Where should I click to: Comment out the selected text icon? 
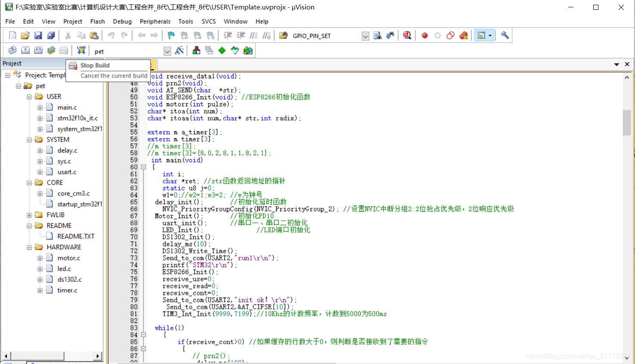[254, 36]
